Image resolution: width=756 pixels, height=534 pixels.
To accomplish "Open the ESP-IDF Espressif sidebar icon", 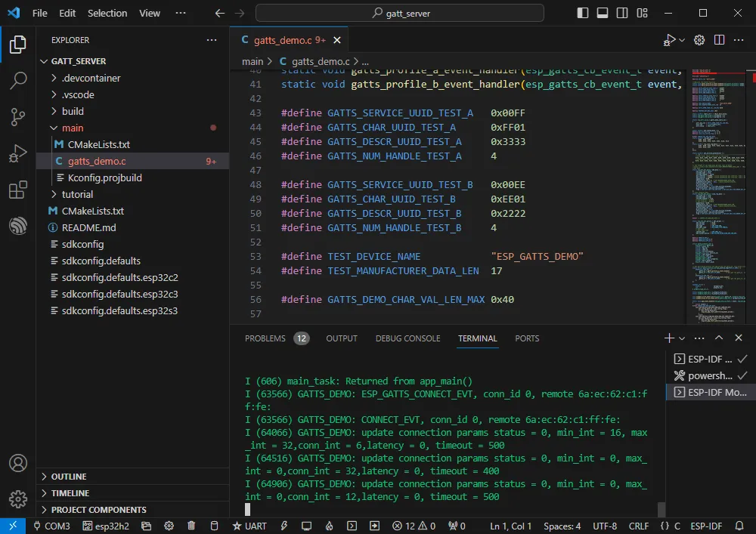I will pyautogui.click(x=18, y=226).
